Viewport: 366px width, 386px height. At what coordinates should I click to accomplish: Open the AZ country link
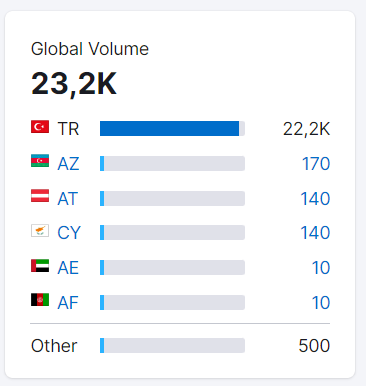[68, 164]
